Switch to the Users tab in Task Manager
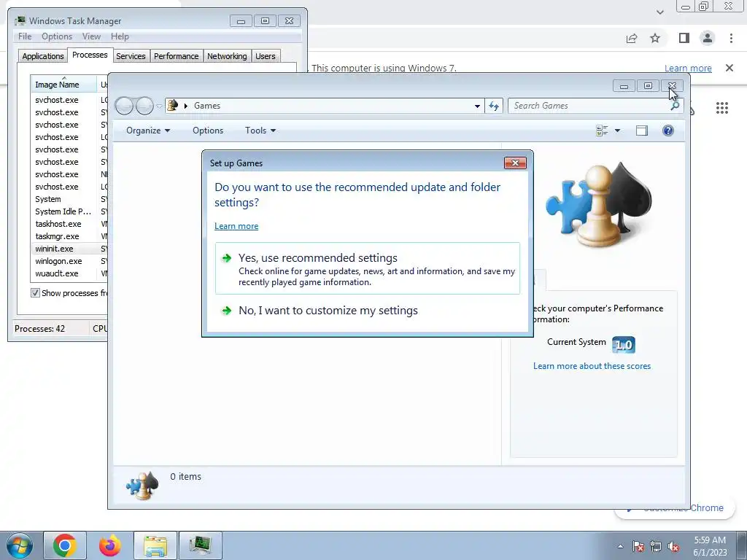The height and width of the screenshot is (560, 747). tap(266, 56)
